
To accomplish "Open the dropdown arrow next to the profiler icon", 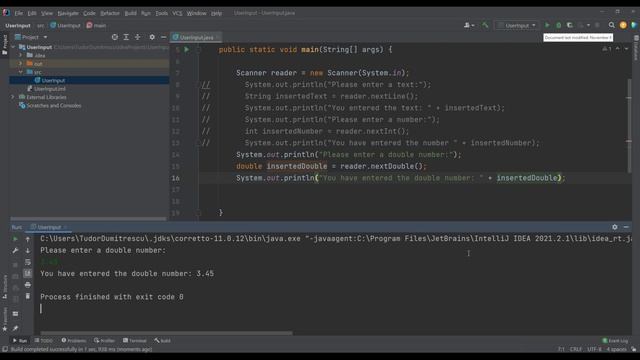I will click(x=588, y=25).
